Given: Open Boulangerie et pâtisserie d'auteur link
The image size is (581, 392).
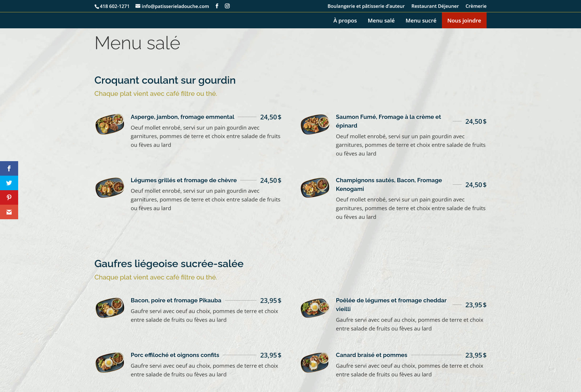Looking at the screenshot, I should [366, 6].
